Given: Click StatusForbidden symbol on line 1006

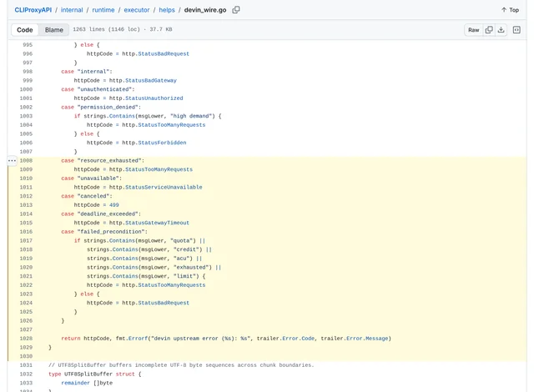Looking at the screenshot, I should click(162, 143).
